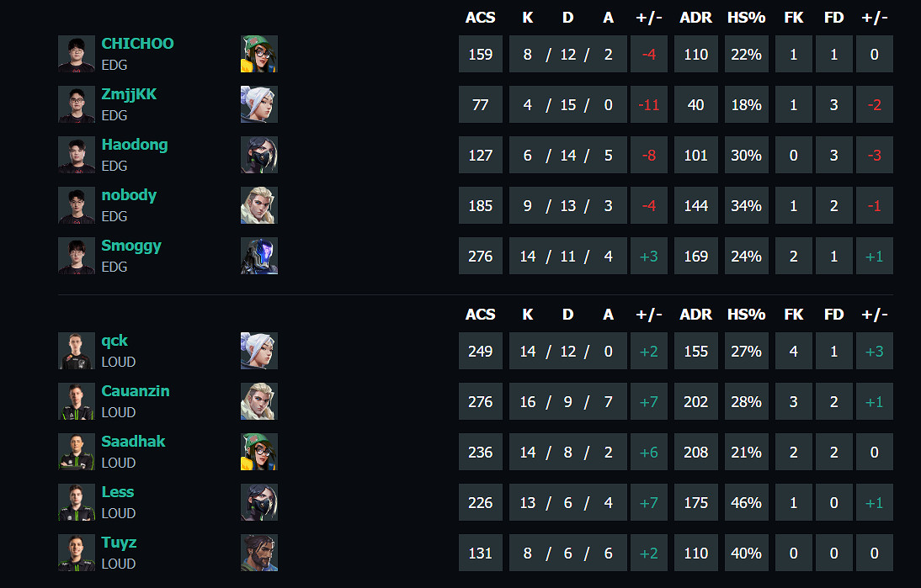This screenshot has height=588, width=921.
Task: Click nobody's player photo thumbnail
Action: pos(76,205)
